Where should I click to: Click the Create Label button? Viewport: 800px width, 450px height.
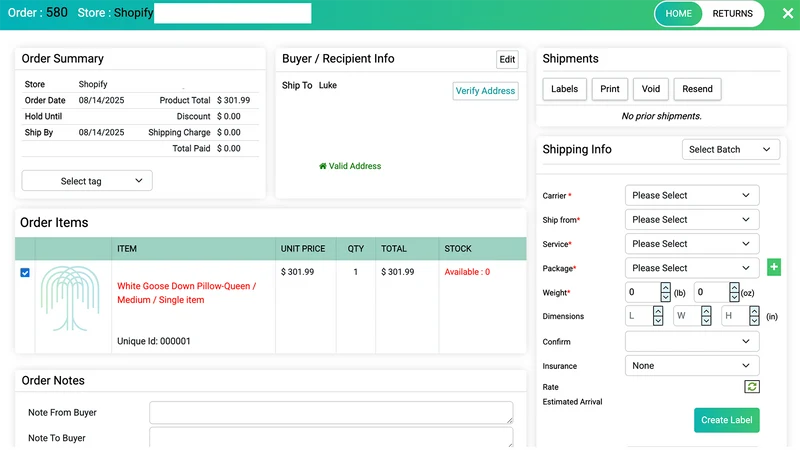click(727, 420)
